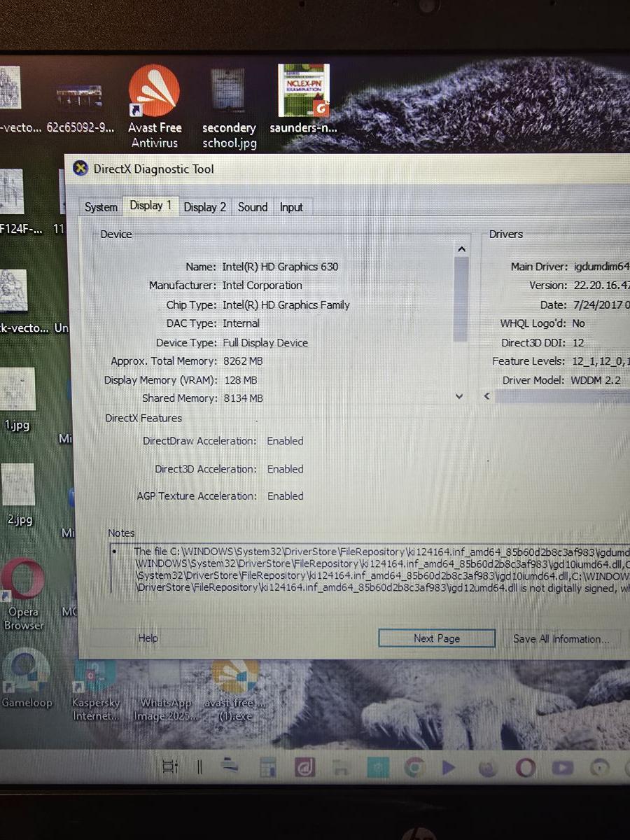Click the Device list vertical scrollbar thumb
Viewport: 630px width, 840px height.
click(461, 300)
